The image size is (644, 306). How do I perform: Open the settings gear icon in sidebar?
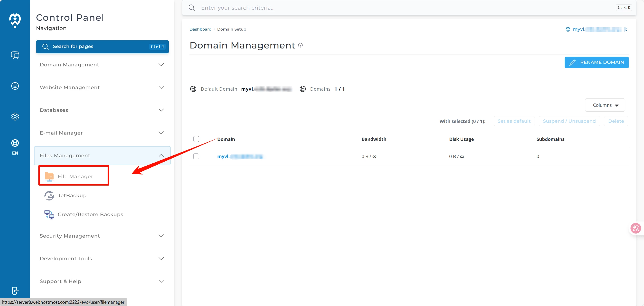(x=15, y=116)
